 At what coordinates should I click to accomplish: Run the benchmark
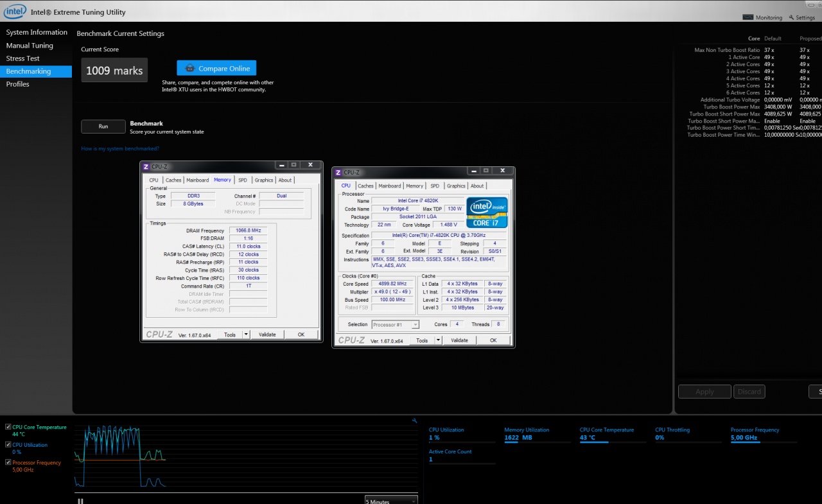[103, 126]
